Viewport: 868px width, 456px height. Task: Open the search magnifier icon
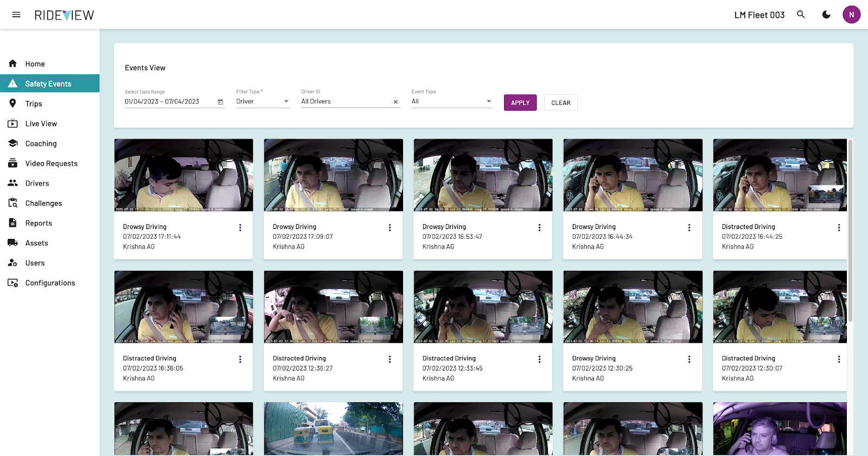click(801, 15)
